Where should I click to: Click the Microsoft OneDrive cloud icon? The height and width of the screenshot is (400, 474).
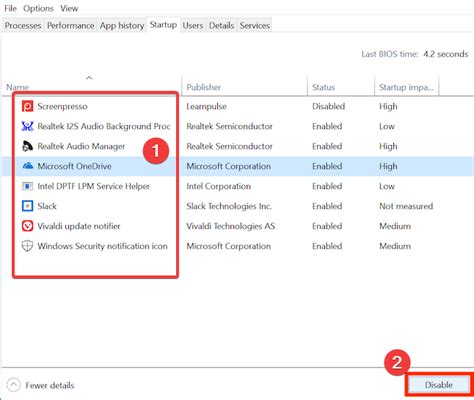pos(27,166)
